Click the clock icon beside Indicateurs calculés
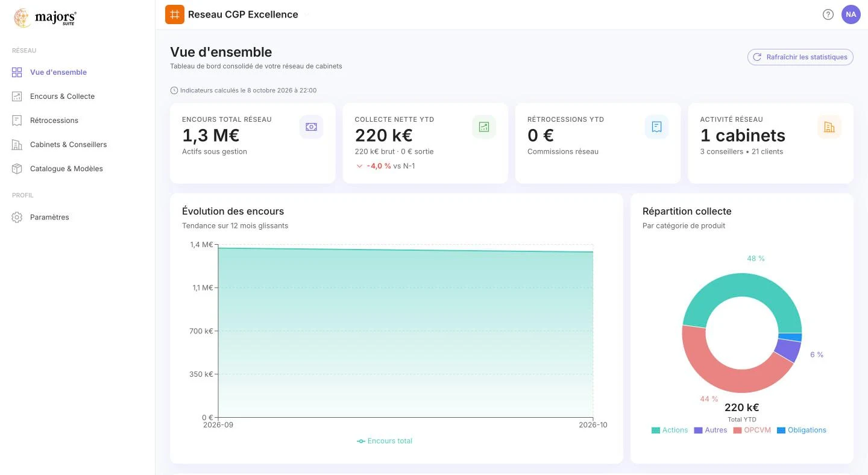The image size is (868, 475). [174, 90]
